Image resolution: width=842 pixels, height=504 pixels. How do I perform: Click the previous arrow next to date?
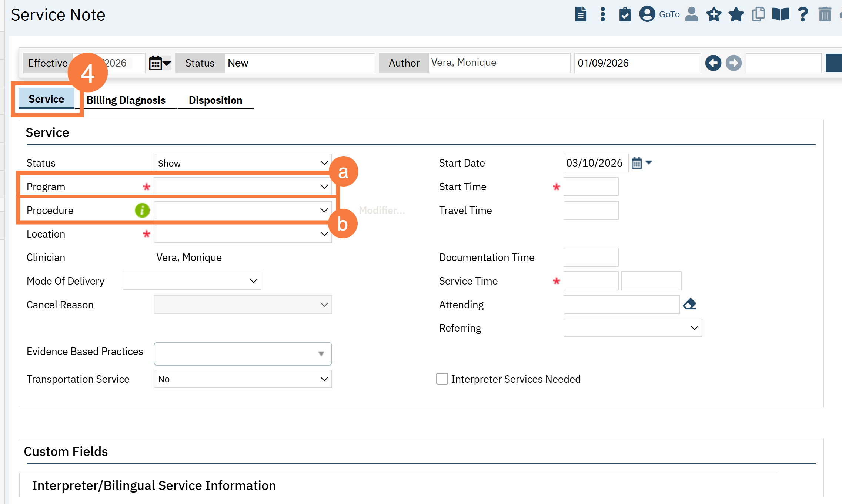pos(713,63)
